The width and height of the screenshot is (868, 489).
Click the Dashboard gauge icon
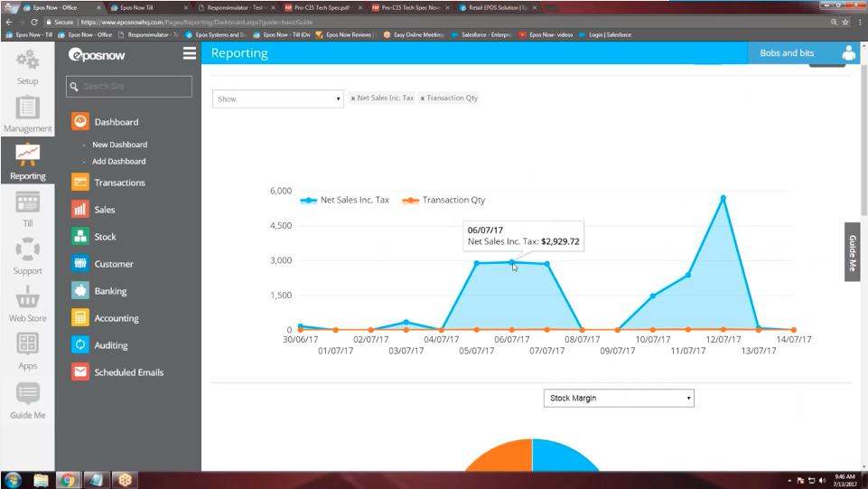(x=80, y=122)
